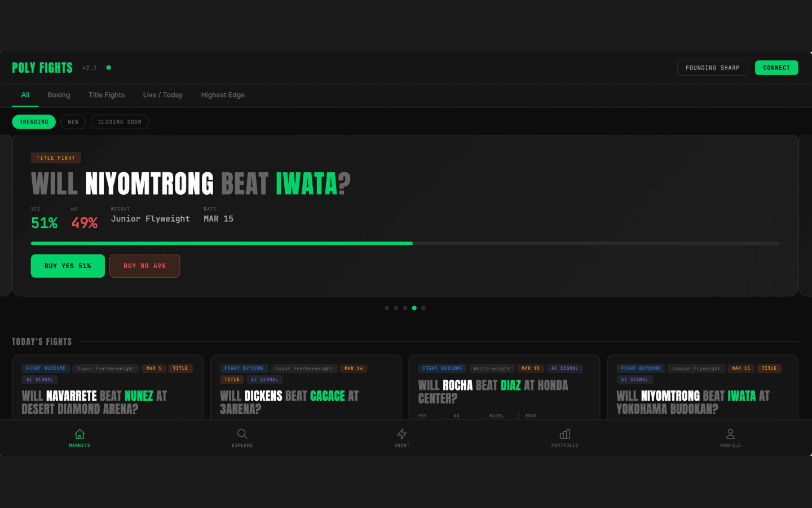
Task: Click the BUY NO 49% button
Action: (144, 265)
